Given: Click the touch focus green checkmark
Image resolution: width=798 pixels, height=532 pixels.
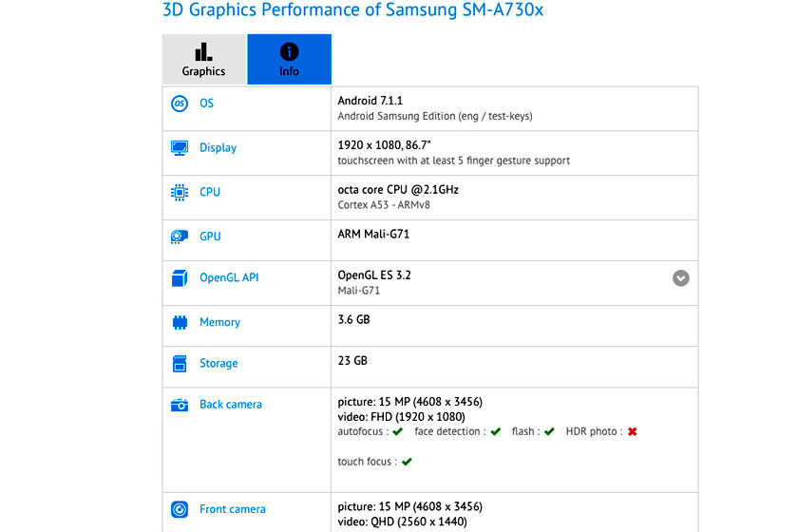Looking at the screenshot, I should point(407,462).
